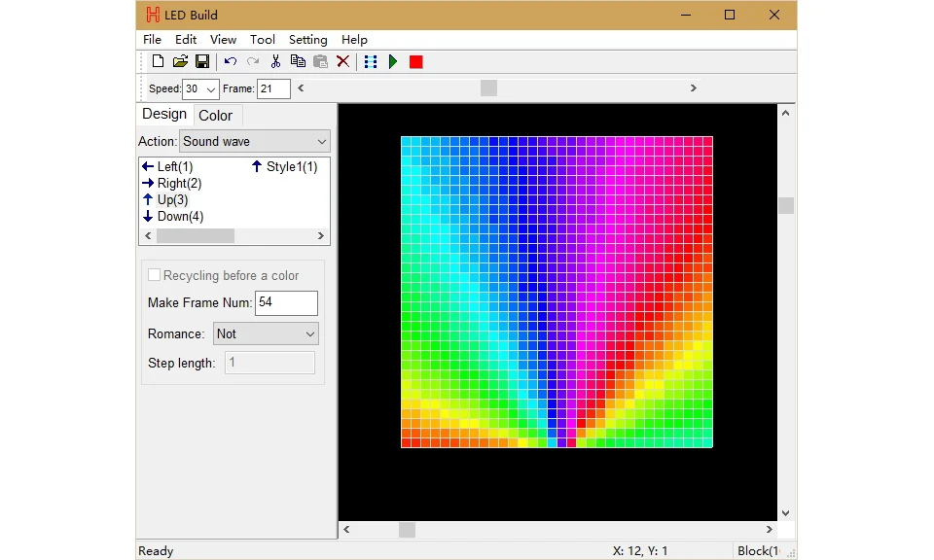Open the Setting menu

coord(308,39)
